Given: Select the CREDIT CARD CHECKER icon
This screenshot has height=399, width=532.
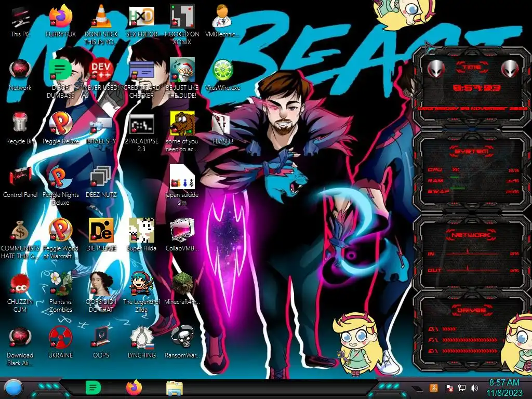Looking at the screenshot, I should pos(141,78).
